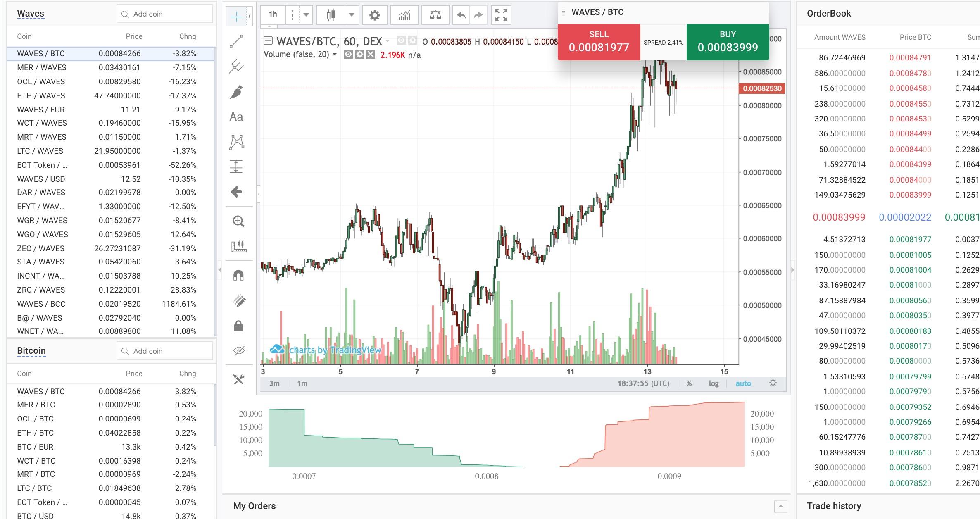
Task: Hide the Volume indicator with eye icon
Action: tap(348, 55)
